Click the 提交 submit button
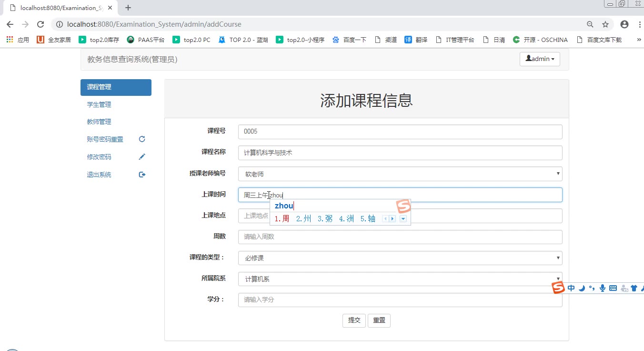644x351 pixels. tap(354, 320)
